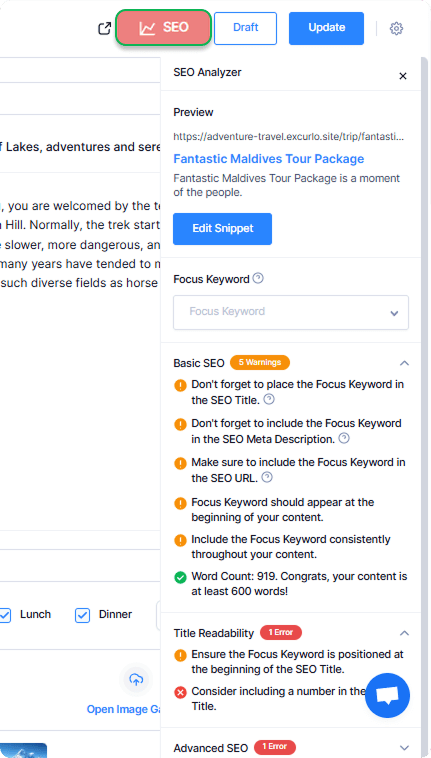Image resolution: width=431 pixels, height=758 pixels.
Task: Collapse the Title Readability section
Action: 405,633
